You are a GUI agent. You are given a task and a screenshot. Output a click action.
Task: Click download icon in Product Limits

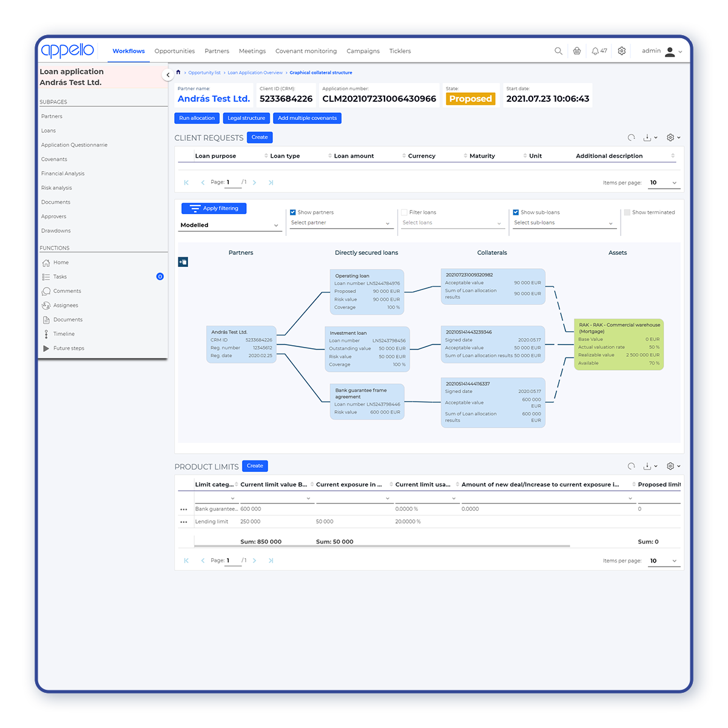[x=647, y=466]
